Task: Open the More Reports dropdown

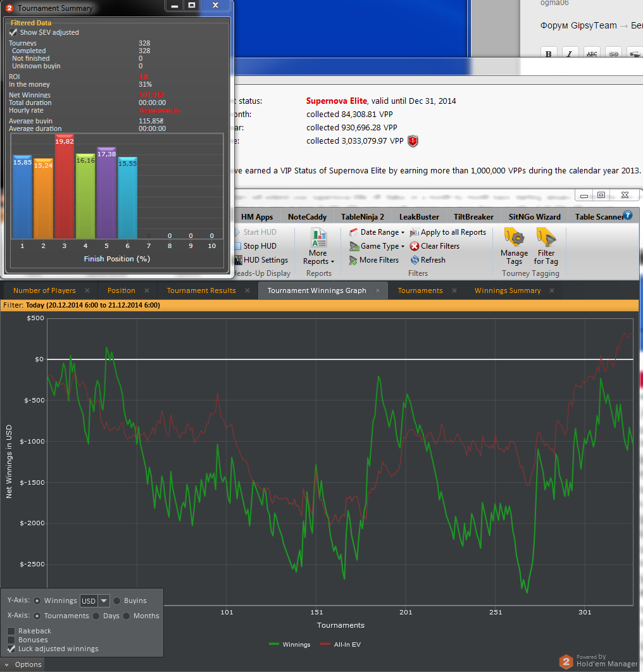Action: pyautogui.click(x=318, y=247)
